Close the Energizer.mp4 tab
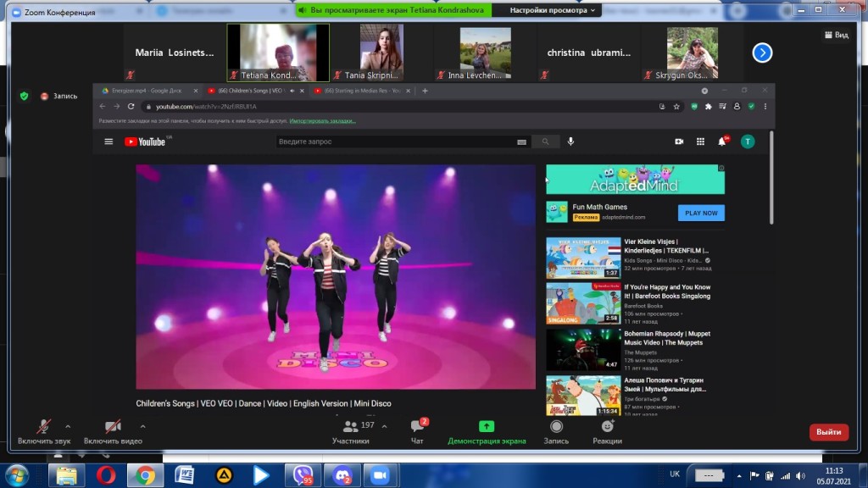The width and height of the screenshot is (868, 488). 196,91
